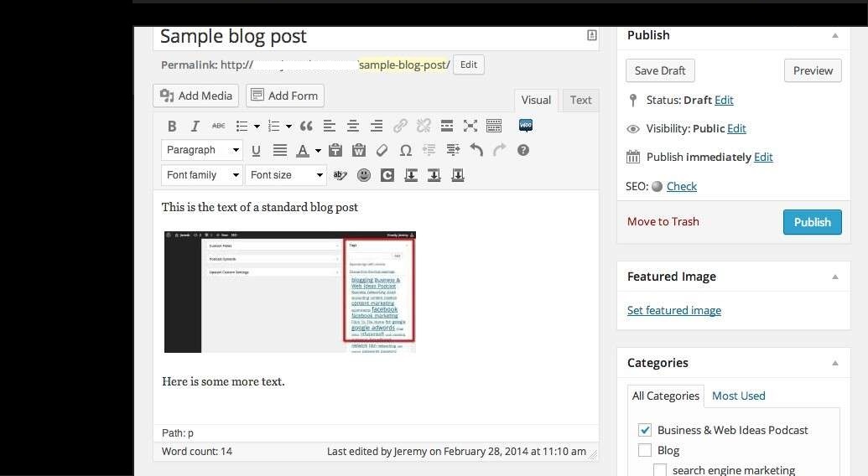Click the remove link broken-chain icon
Image resolution: width=868 pixels, height=476 pixels.
424,126
